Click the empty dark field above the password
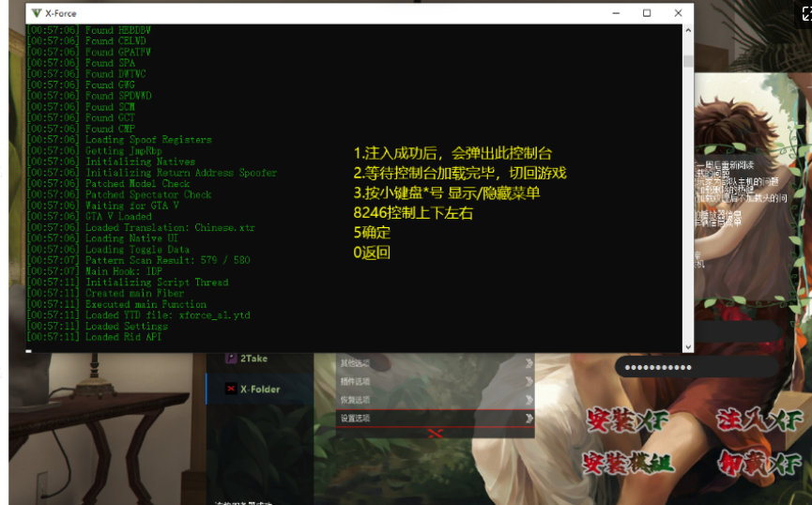This screenshot has height=505, width=812. click(x=738, y=331)
